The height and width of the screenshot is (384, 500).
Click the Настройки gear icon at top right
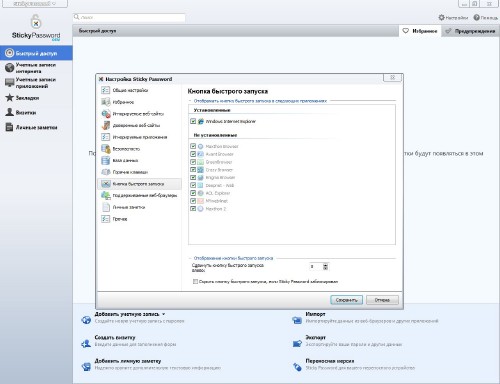[x=441, y=17]
